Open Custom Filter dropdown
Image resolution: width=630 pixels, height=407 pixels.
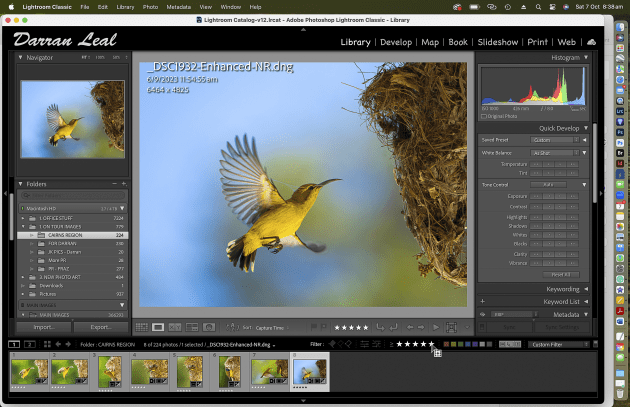[x=558, y=344]
